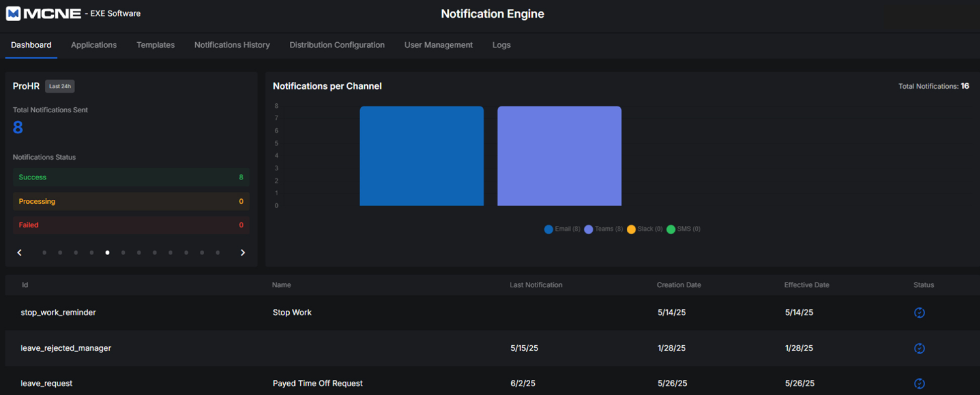Click the Success status row

[x=131, y=177]
